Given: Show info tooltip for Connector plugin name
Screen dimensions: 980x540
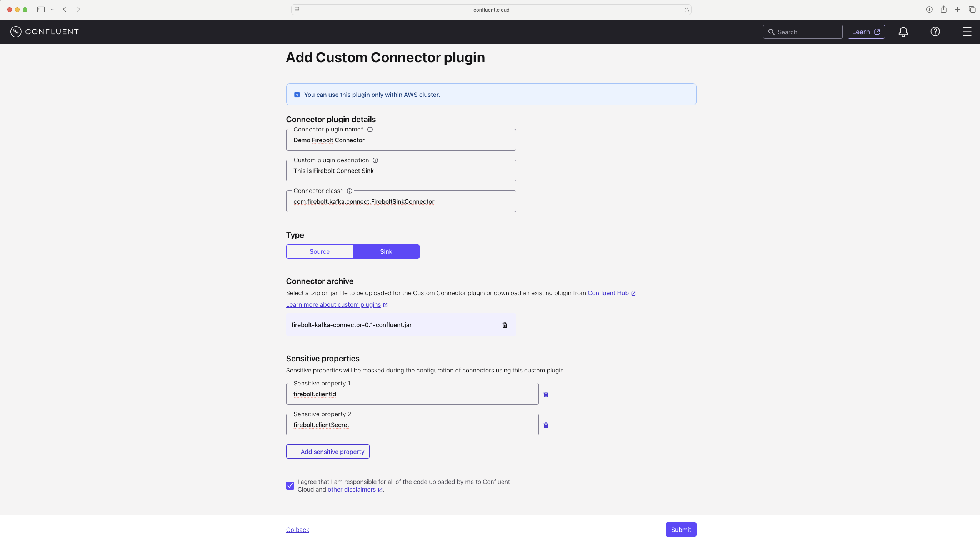Looking at the screenshot, I should [x=370, y=130].
